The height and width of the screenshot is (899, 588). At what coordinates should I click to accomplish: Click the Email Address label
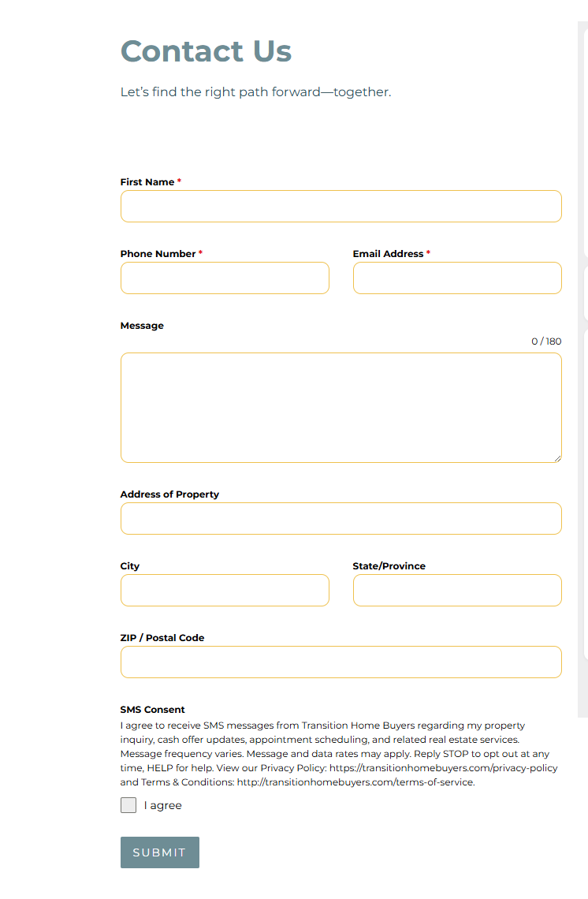(388, 253)
